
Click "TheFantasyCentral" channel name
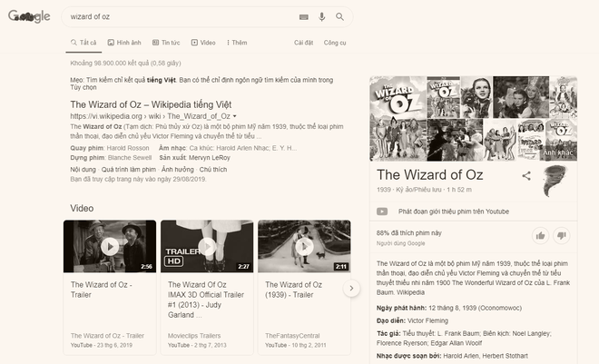tap(292, 335)
